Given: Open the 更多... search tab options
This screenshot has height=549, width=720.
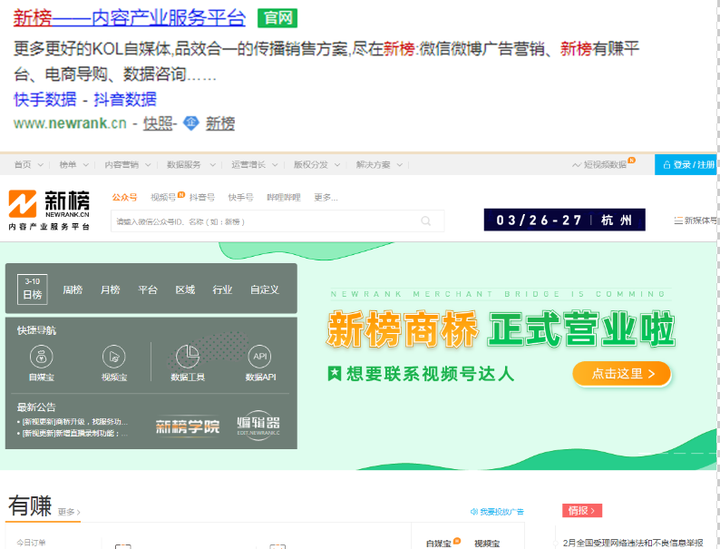Looking at the screenshot, I should pyautogui.click(x=326, y=197).
